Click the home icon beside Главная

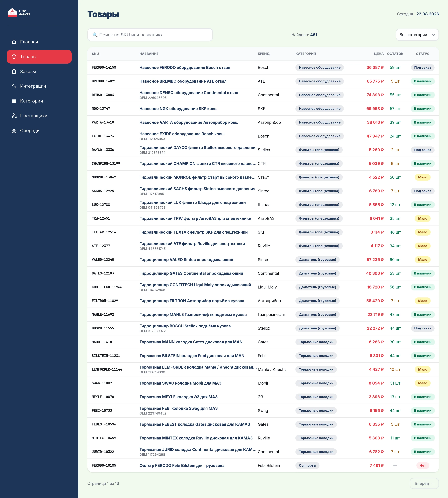point(14,42)
